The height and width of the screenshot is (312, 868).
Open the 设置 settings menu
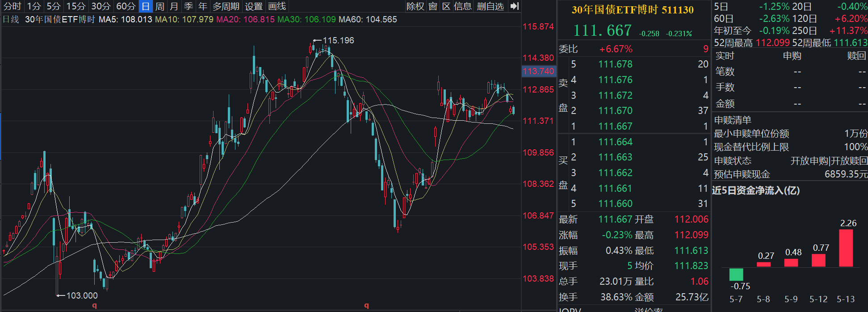tap(254, 6)
